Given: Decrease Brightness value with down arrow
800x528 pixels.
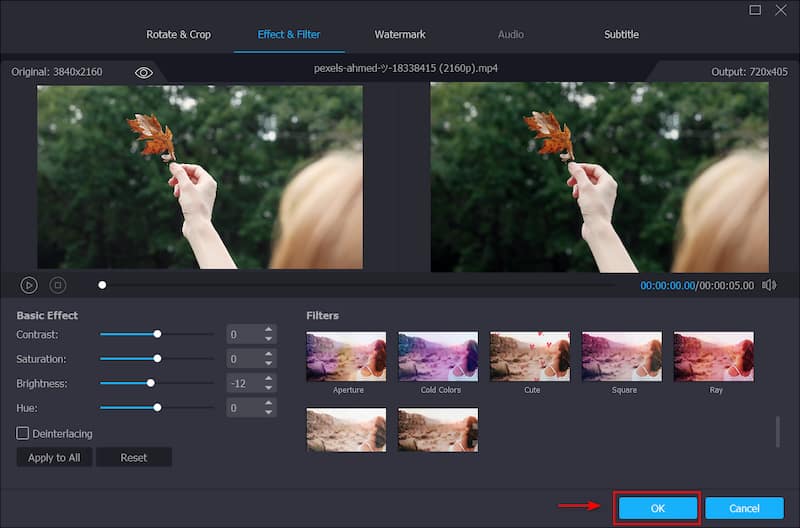Looking at the screenshot, I should click(268, 388).
